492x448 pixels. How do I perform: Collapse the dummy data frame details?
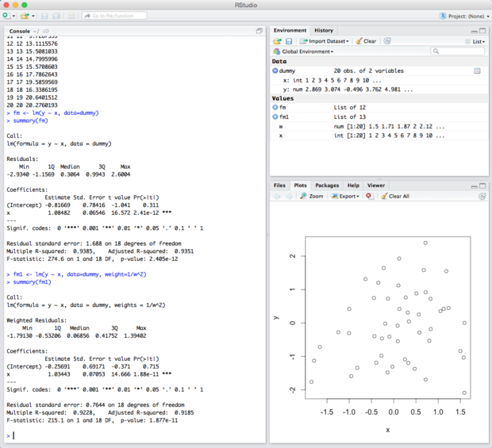(x=275, y=71)
